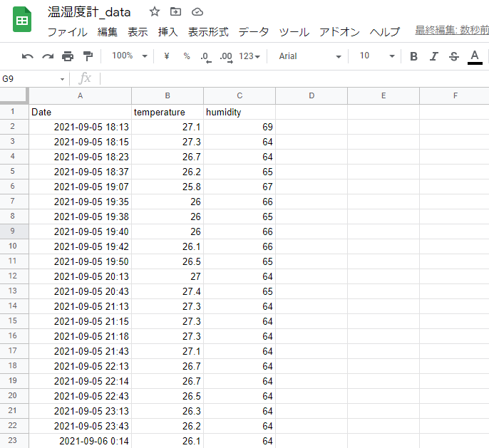The image size is (489, 448).
Task: Toggle italic formatting
Action: click(433, 56)
